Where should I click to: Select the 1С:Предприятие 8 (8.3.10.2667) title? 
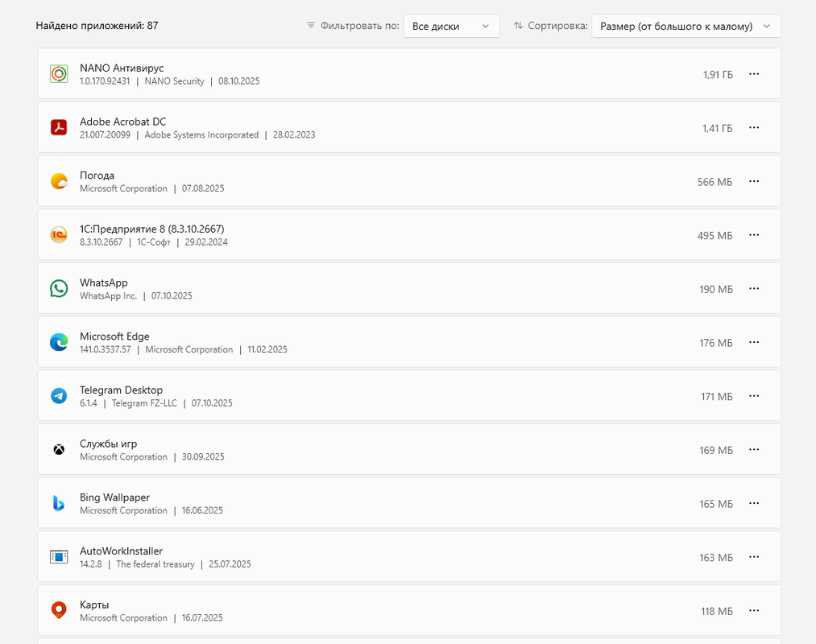click(x=152, y=229)
